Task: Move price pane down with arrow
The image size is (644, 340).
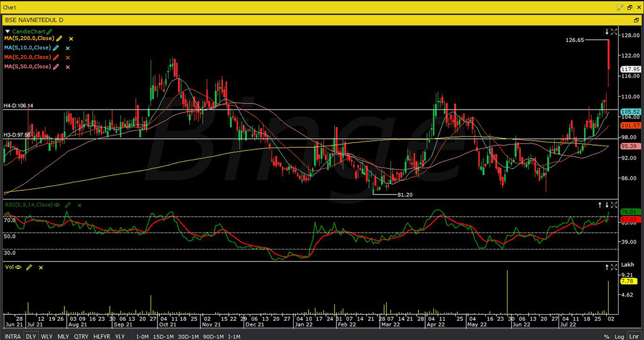Action: [607, 32]
